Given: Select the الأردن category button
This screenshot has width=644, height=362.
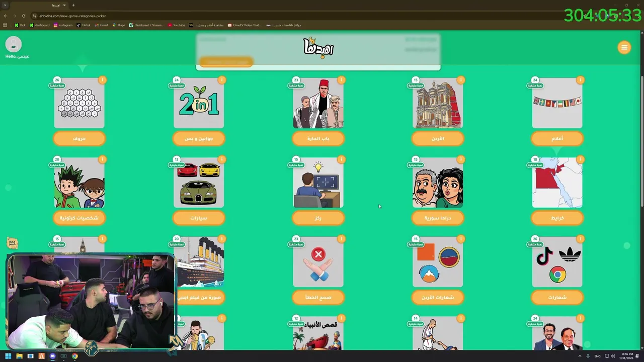Looking at the screenshot, I should pyautogui.click(x=438, y=138).
